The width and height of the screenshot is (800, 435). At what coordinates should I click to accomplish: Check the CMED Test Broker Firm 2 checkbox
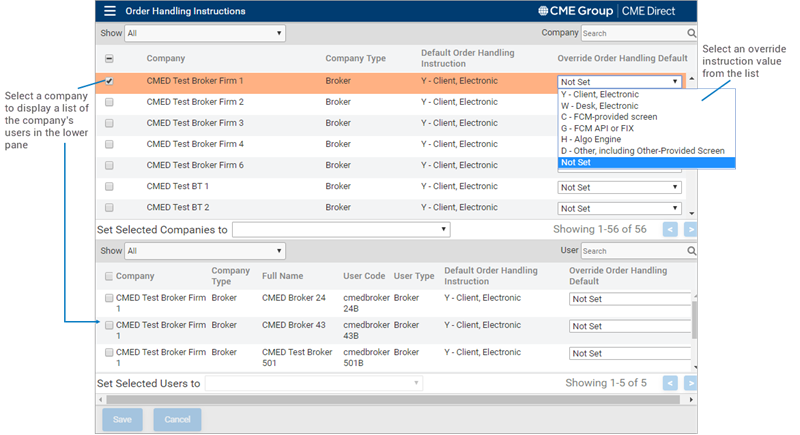point(109,102)
